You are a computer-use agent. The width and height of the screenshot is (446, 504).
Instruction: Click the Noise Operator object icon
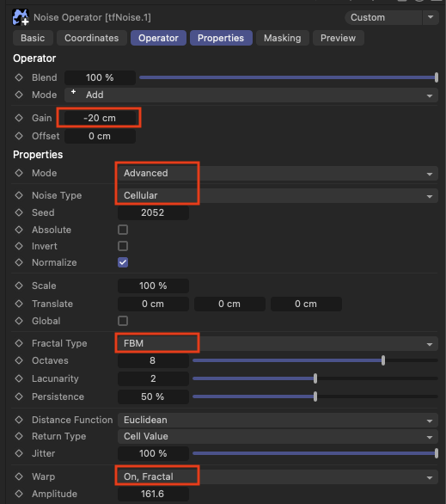[x=21, y=17]
